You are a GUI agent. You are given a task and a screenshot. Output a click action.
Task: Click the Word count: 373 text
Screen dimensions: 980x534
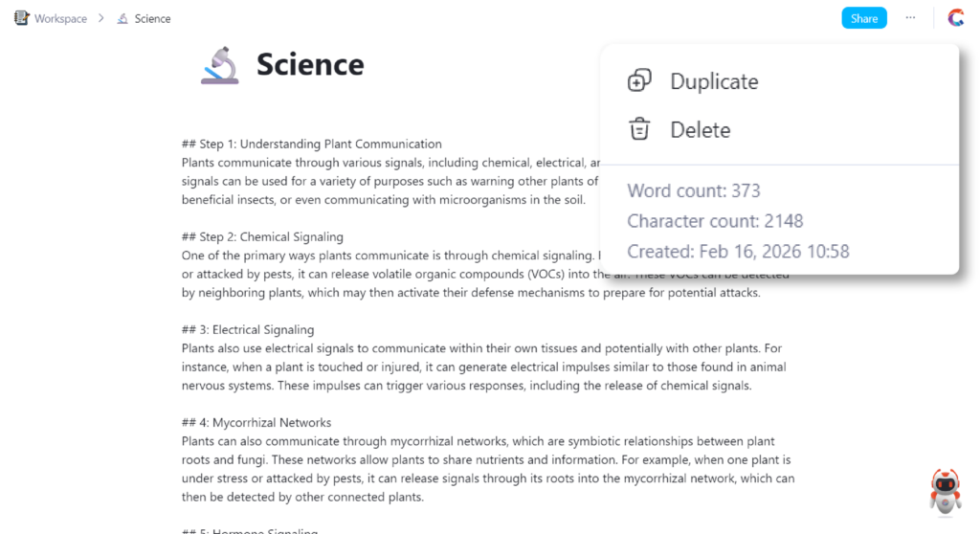(694, 190)
